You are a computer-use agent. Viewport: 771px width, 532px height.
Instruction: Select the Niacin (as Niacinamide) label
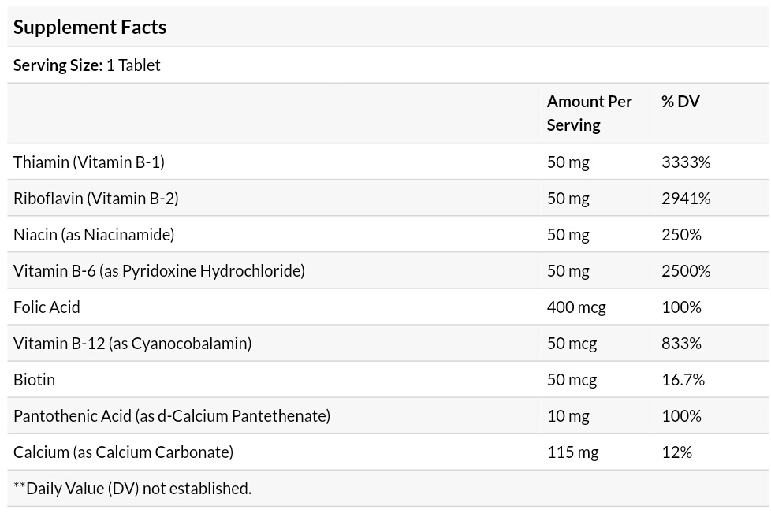[94, 235]
